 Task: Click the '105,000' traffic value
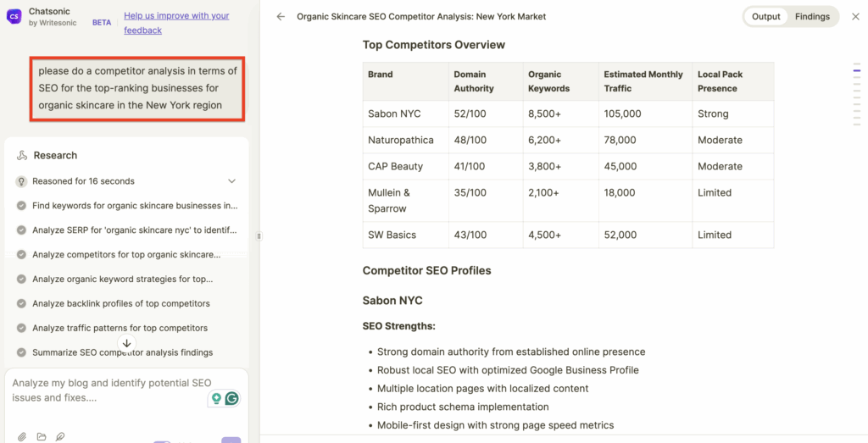[623, 114]
